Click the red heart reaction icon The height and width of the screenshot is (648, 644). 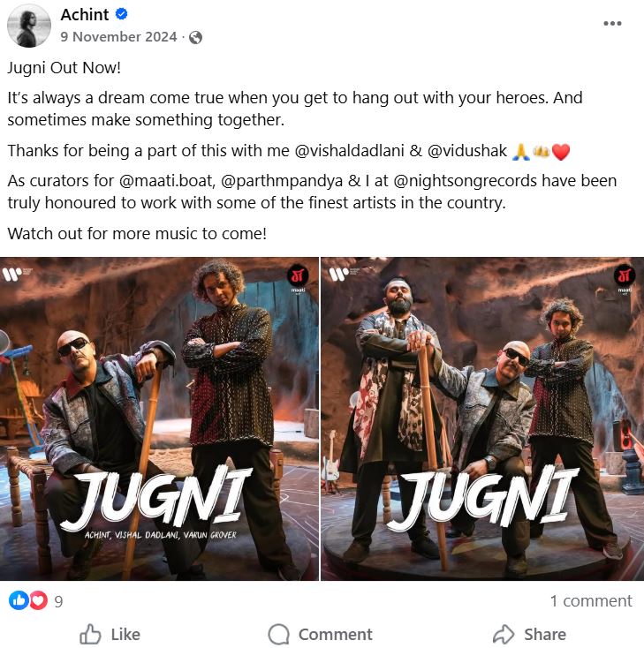tap(38, 600)
